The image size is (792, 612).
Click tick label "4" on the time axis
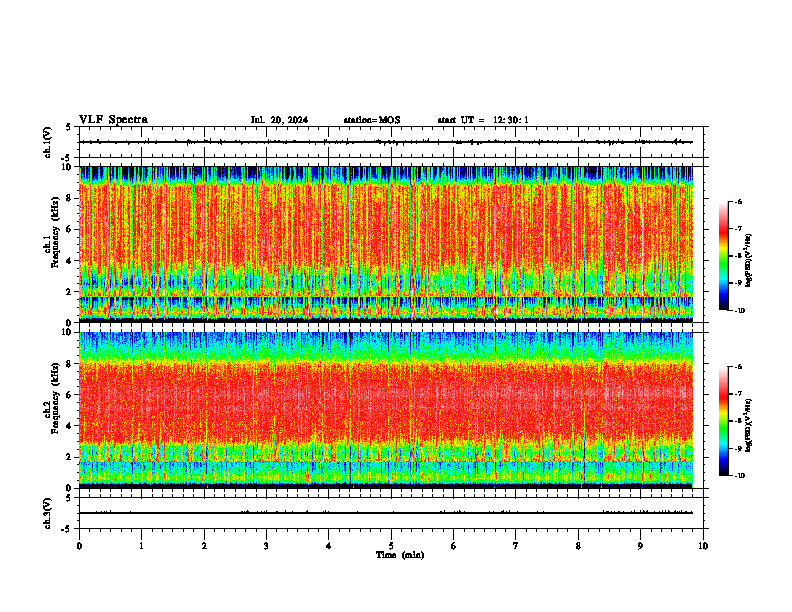click(x=329, y=546)
